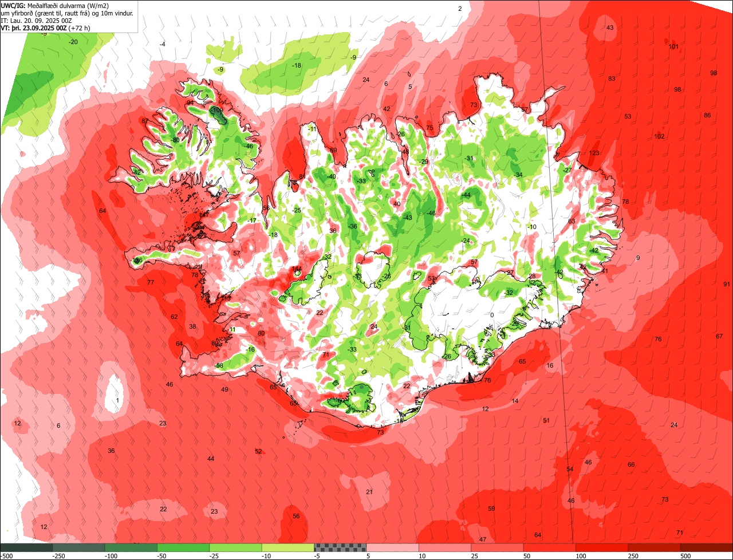Image resolution: width=733 pixels, height=560 pixels.
Task: Click the initial time 'IT: Lau. 20. 09. 2025 00Z'
Action: 37,21
